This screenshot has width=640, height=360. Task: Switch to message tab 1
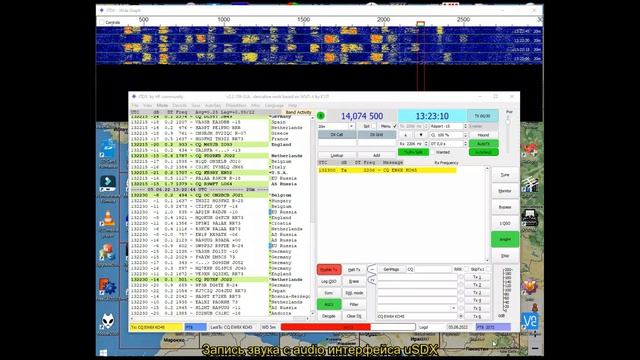point(371,269)
